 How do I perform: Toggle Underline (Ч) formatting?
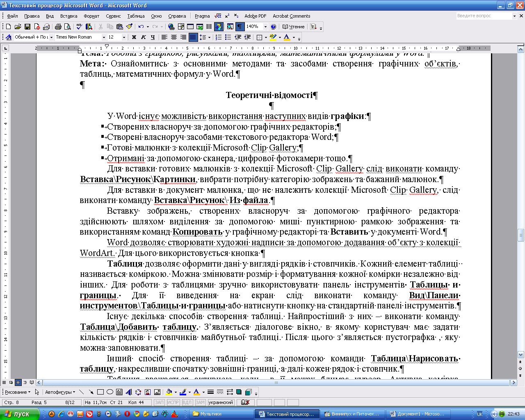(x=153, y=37)
